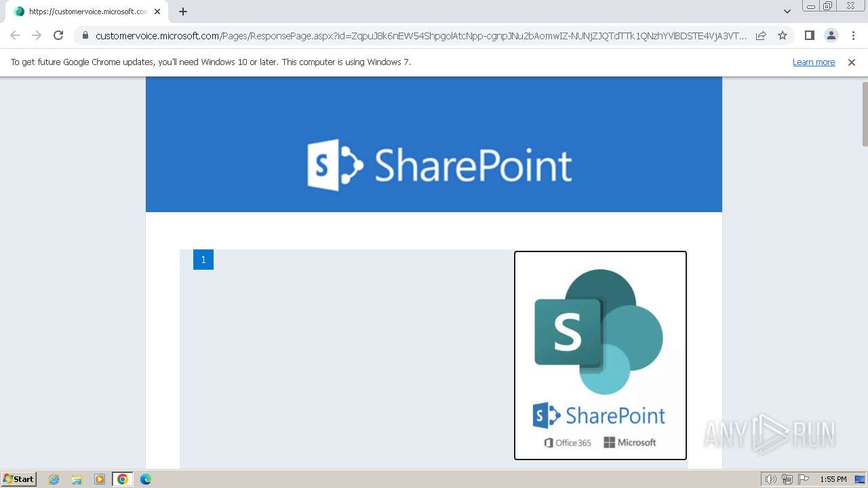
Task: Close the customervoice.microsoft.com tab
Action: pyautogui.click(x=157, y=12)
